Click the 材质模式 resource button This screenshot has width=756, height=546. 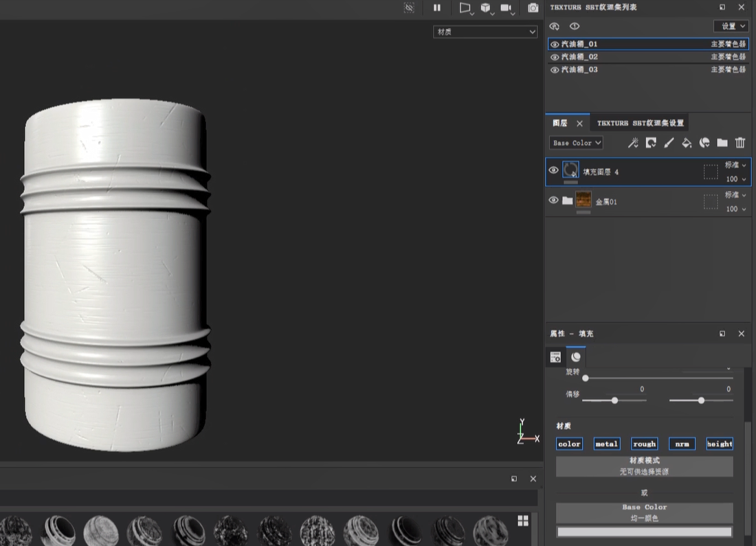(644, 466)
